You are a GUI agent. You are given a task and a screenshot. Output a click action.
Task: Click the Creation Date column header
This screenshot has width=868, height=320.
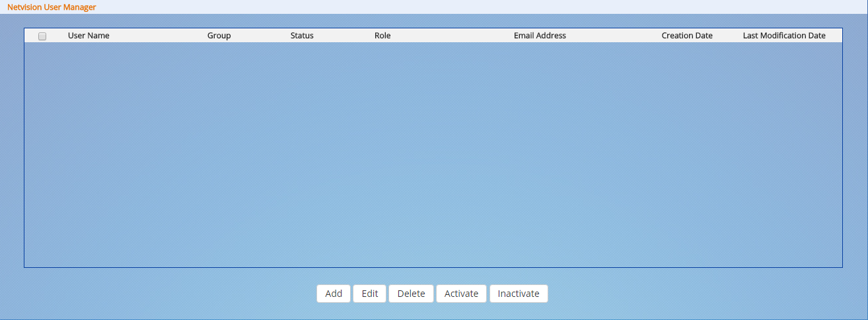(x=687, y=36)
